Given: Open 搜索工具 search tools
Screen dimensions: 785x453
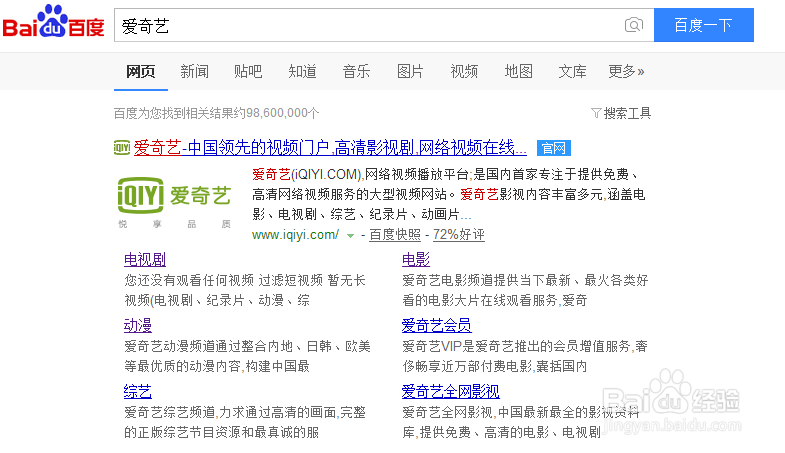Looking at the screenshot, I should tap(627, 113).
